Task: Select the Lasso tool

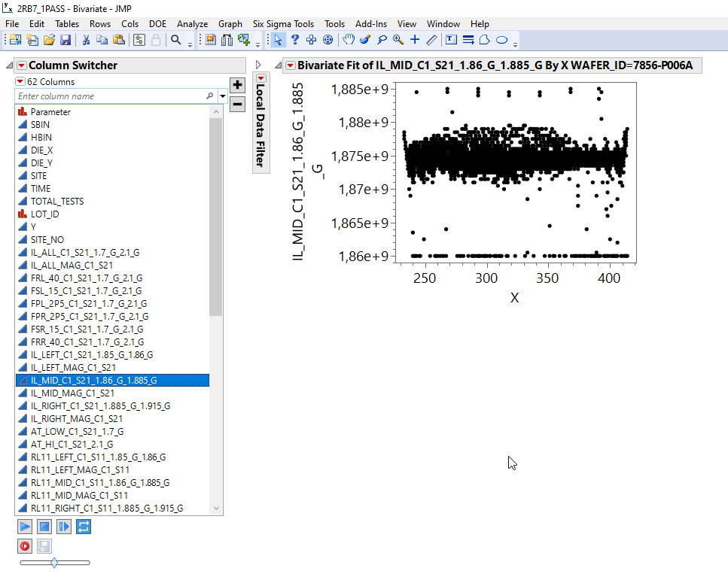Action: (x=382, y=40)
